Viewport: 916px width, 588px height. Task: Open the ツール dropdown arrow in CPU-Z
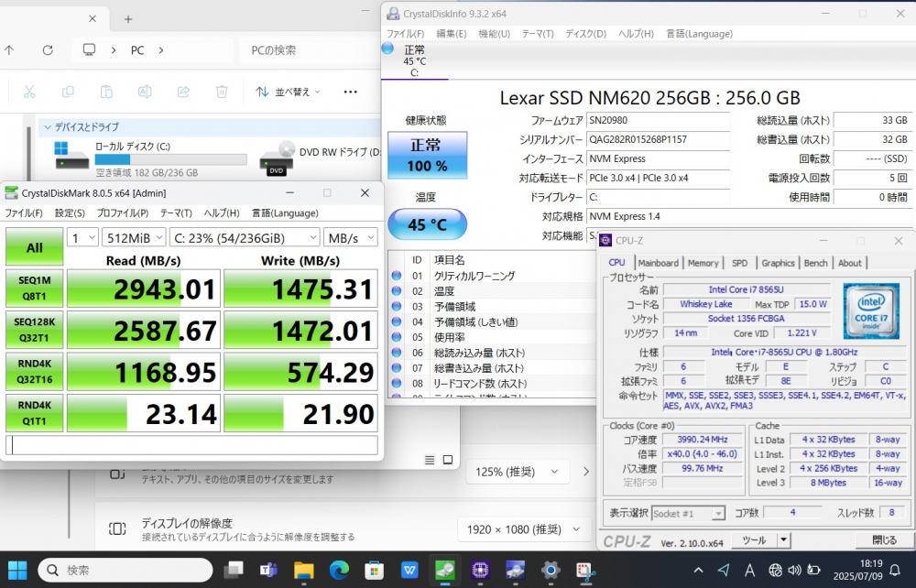pos(784,540)
